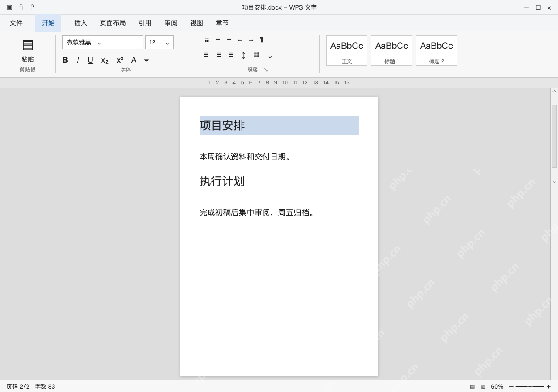
Task: Click the scrollbar down arrow
Action: pos(554,182)
